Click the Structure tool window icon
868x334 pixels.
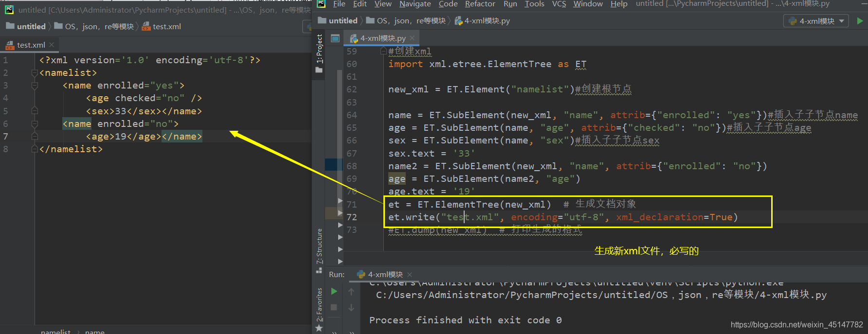[319, 270]
